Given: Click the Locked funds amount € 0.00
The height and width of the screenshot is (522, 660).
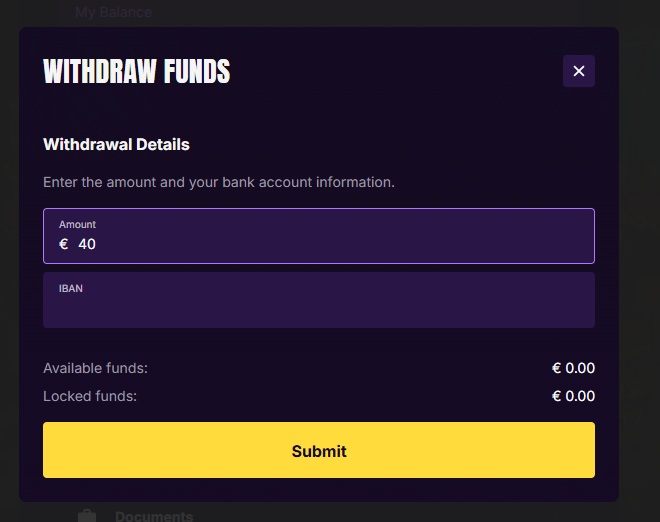Looking at the screenshot, I should tap(573, 396).
